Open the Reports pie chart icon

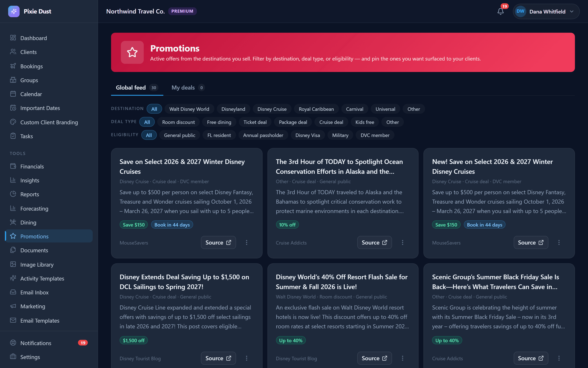13,194
